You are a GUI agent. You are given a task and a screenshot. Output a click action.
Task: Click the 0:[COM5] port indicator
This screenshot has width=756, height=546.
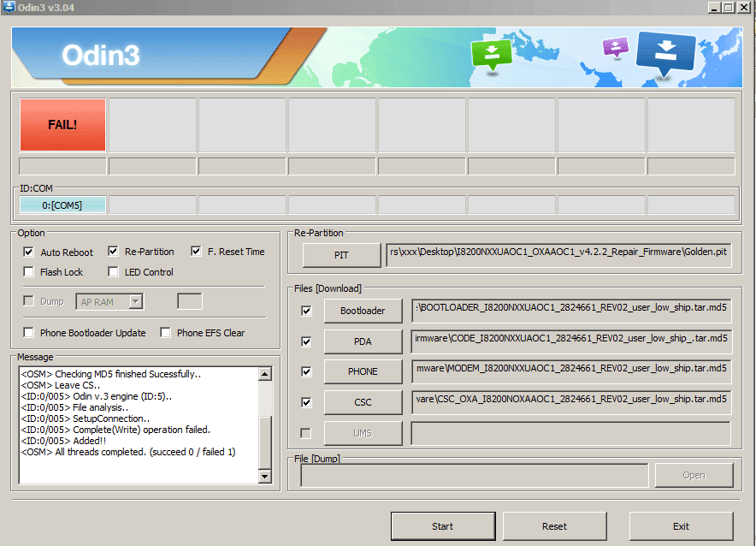62,205
